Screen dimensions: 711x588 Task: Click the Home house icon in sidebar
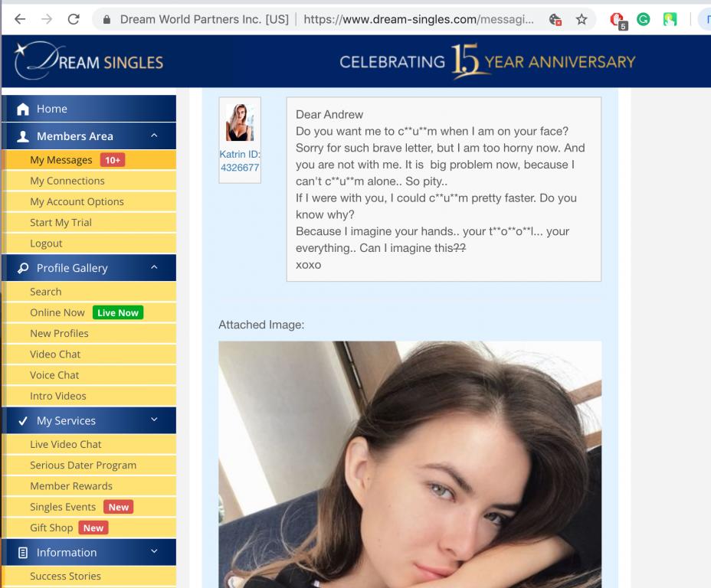coord(23,109)
